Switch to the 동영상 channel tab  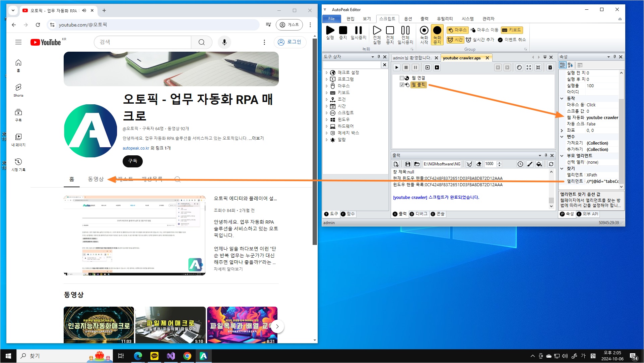[x=96, y=179]
